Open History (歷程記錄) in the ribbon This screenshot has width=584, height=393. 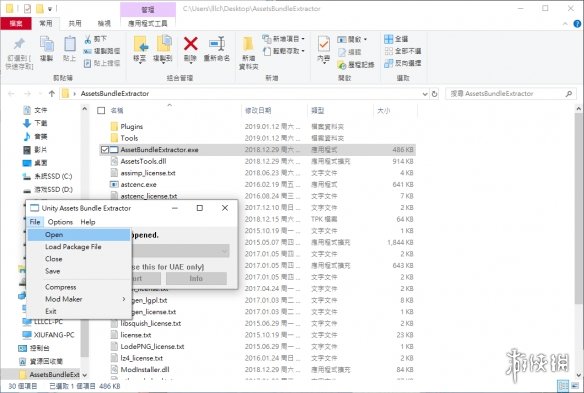(356, 65)
